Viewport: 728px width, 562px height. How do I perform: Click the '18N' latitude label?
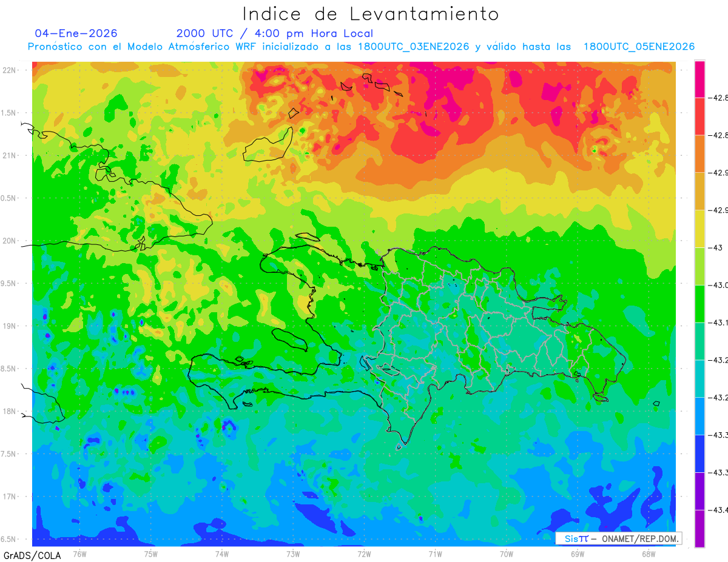click(x=9, y=412)
